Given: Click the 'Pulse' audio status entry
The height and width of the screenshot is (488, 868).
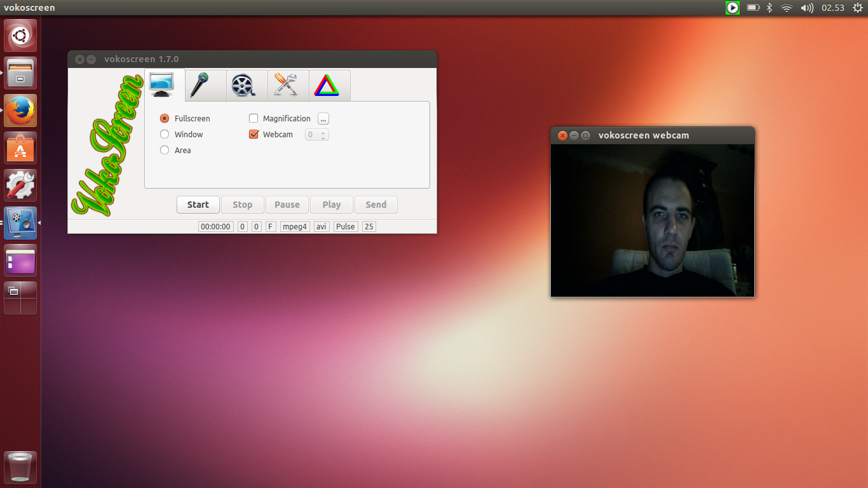Looking at the screenshot, I should (x=346, y=226).
